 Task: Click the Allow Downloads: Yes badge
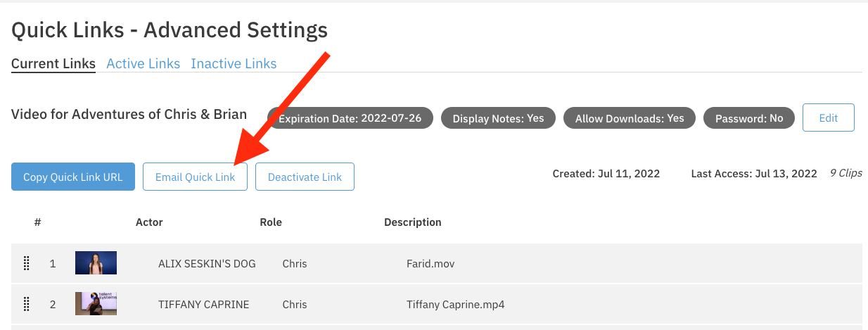pyautogui.click(x=630, y=118)
